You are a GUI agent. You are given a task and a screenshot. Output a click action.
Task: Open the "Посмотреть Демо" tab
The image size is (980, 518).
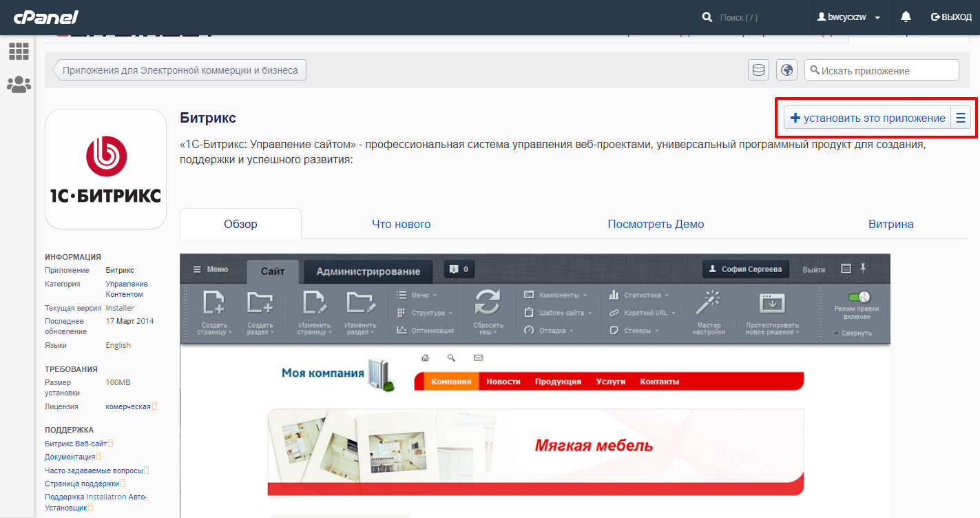656,224
